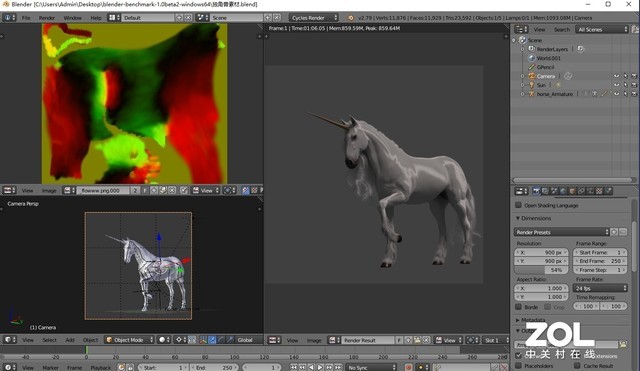The width and height of the screenshot is (640, 371).
Task: Click the Sun lamp icon in outliner
Action: point(531,85)
